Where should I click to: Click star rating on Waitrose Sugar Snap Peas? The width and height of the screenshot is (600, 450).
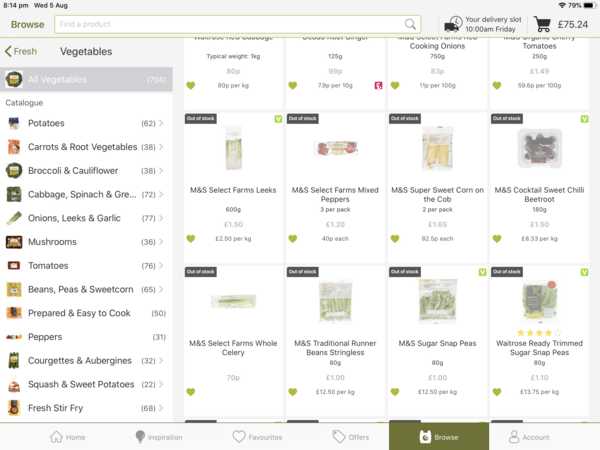[539, 333]
